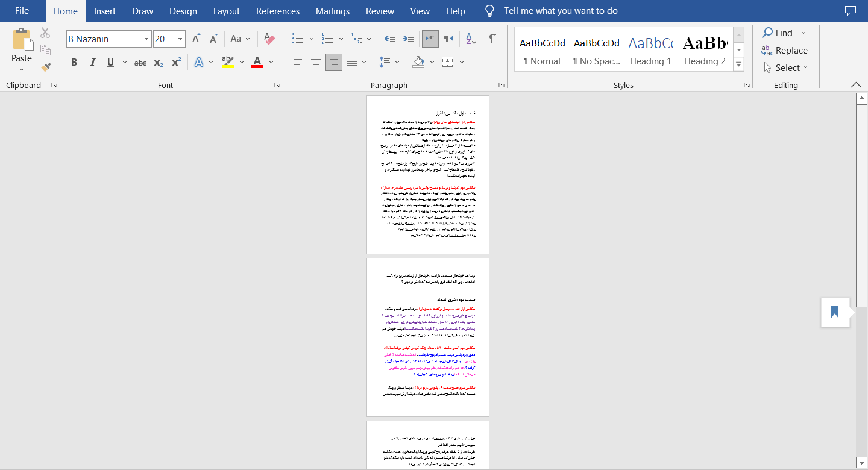Align text to the left
868x470 pixels.
[x=298, y=62]
